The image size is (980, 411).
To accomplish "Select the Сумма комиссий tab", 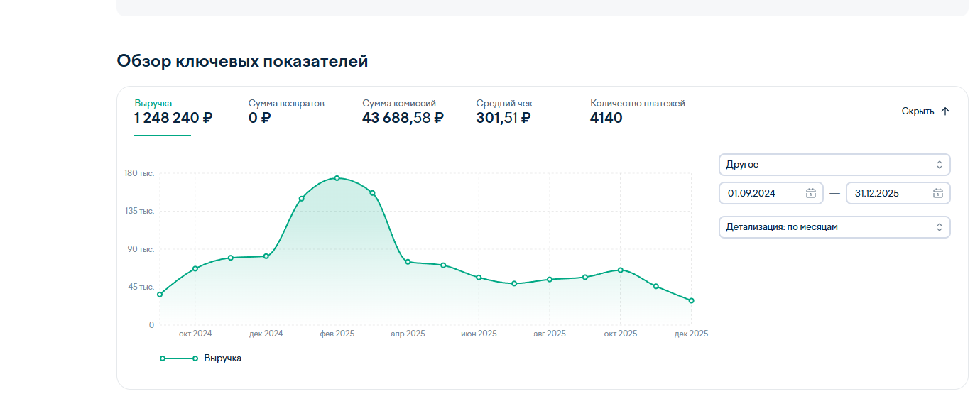I will (x=403, y=111).
